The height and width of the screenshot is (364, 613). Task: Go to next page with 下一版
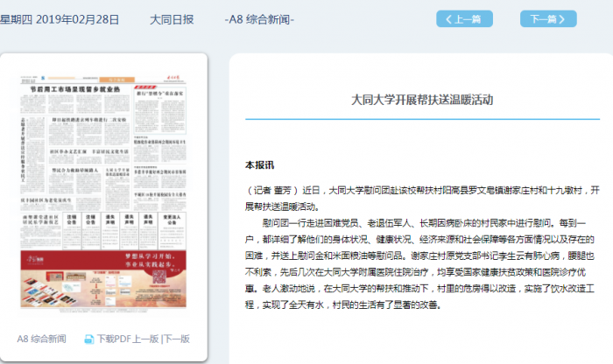[x=177, y=339]
